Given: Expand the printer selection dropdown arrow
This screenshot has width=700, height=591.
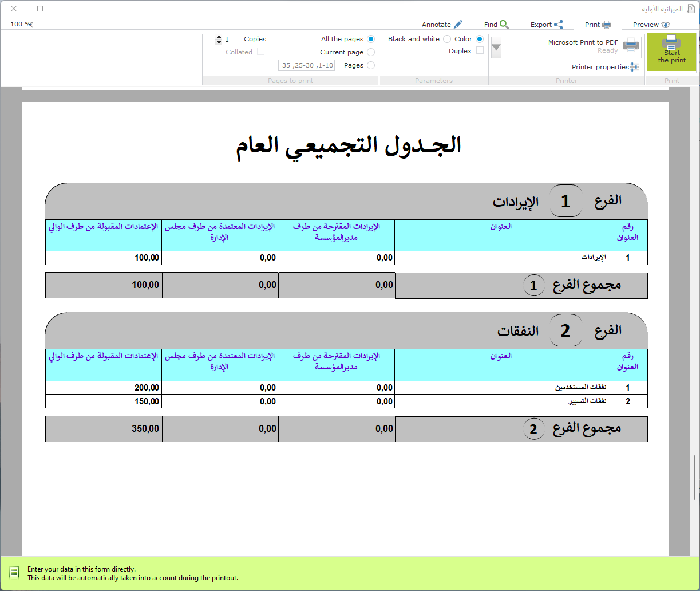Looking at the screenshot, I should [x=496, y=48].
